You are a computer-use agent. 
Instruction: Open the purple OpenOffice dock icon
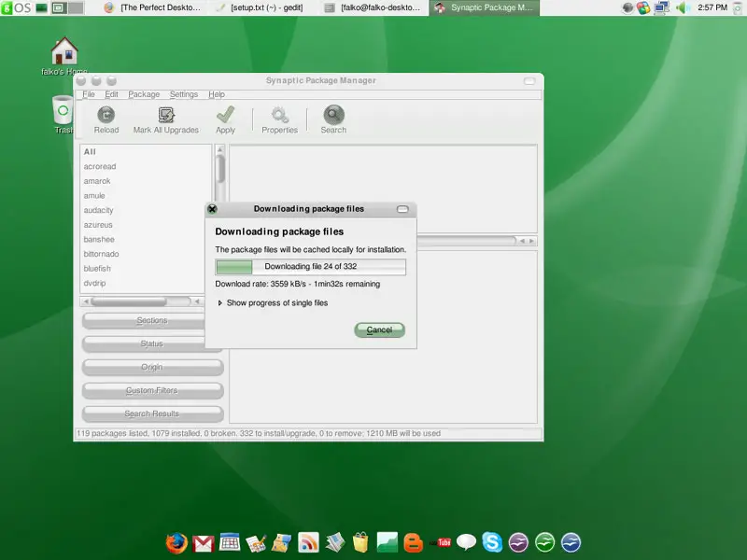pyautogui.click(x=518, y=542)
